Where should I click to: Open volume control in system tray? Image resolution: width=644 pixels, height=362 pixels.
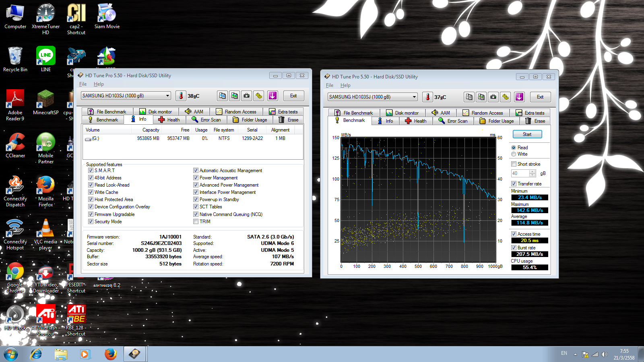coord(605,354)
